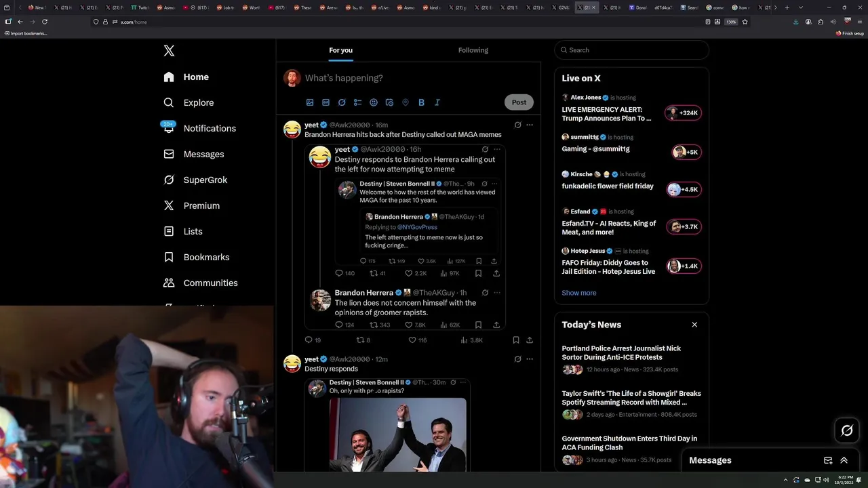Like the quoted post with 2.2K likes
Viewport: 868px width, 488px height.
click(x=416, y=274)
